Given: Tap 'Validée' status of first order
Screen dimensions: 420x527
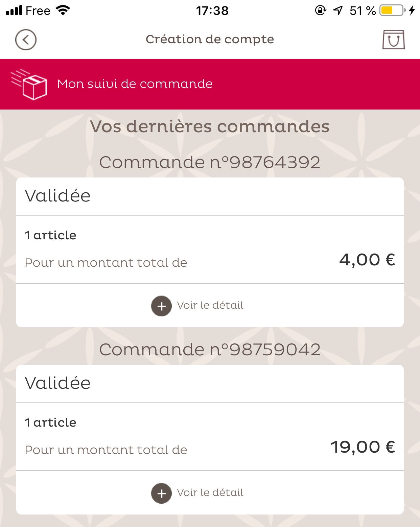Looking at the screenshot, I should pyautogui.click(x=57, y=196).
